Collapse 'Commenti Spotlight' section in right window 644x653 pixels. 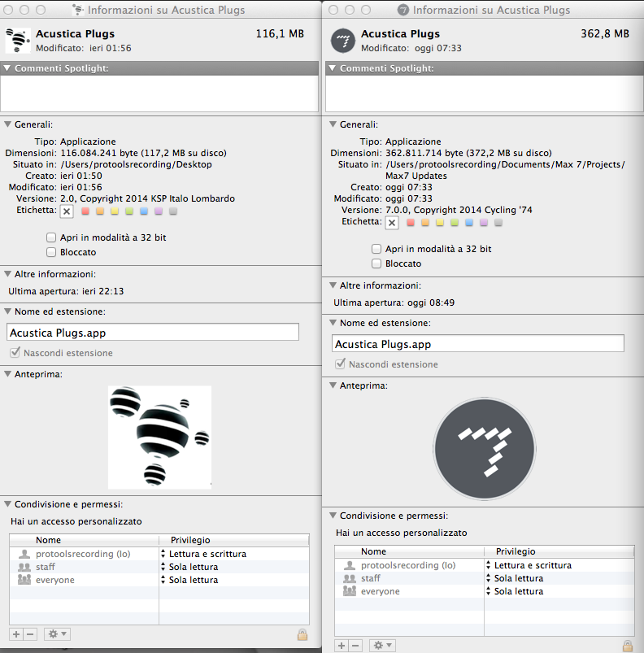click(333, 67)
